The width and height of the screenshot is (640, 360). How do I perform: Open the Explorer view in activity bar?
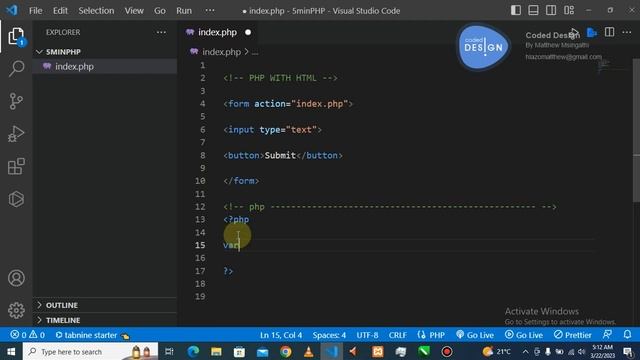[x=16, y=37]
